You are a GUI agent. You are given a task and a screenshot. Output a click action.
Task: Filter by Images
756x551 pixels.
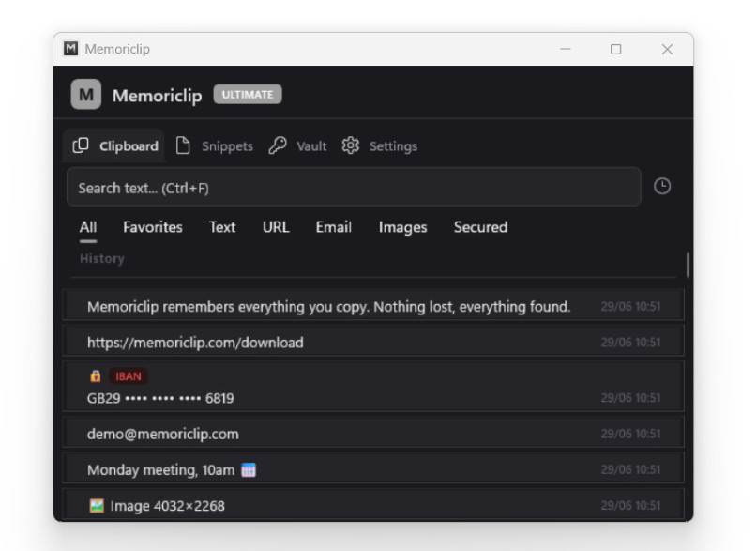click(402, 227)
